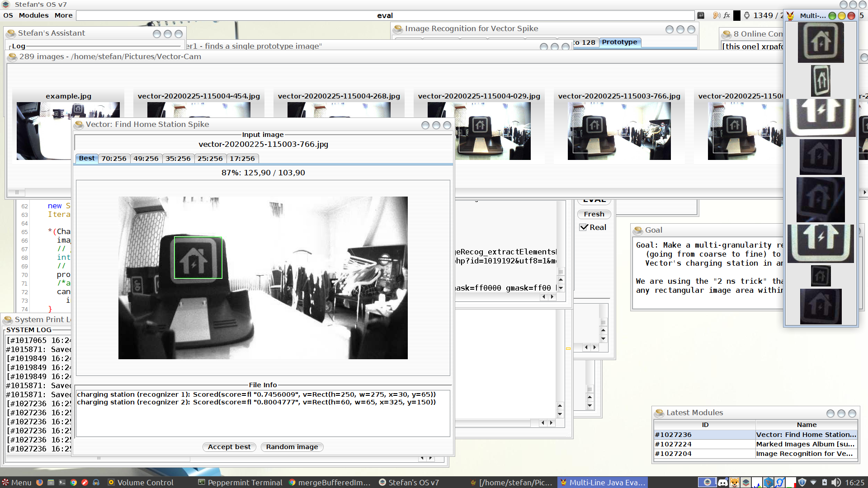Toggle the Real checkbox
Screen dimensions: 868x488
click(x=584, y=227)
